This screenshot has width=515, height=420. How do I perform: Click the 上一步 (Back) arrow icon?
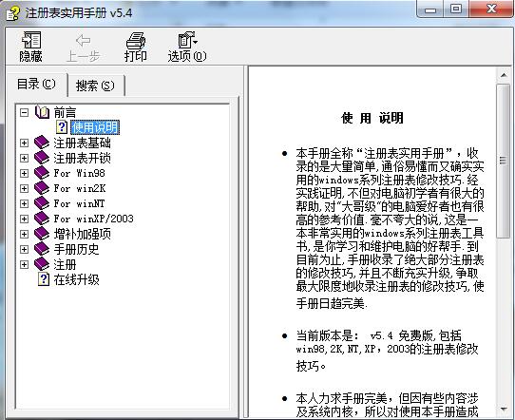point(83,41)
